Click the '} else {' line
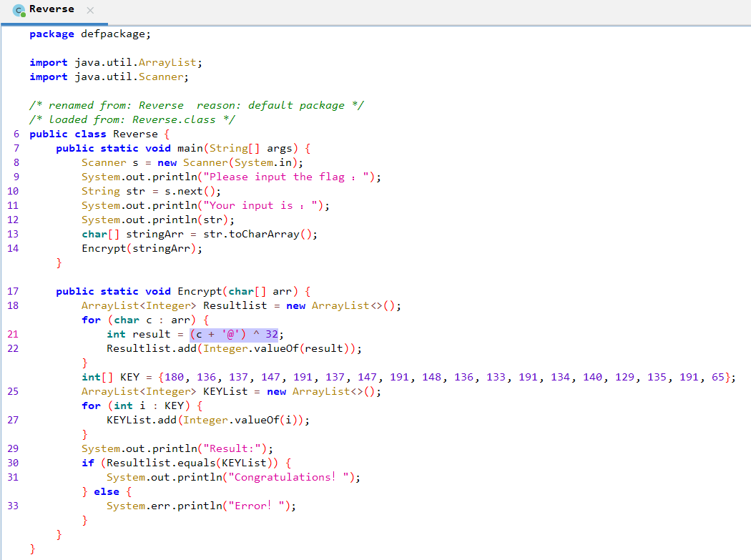The image size is (751, 560). pos(107,491)
